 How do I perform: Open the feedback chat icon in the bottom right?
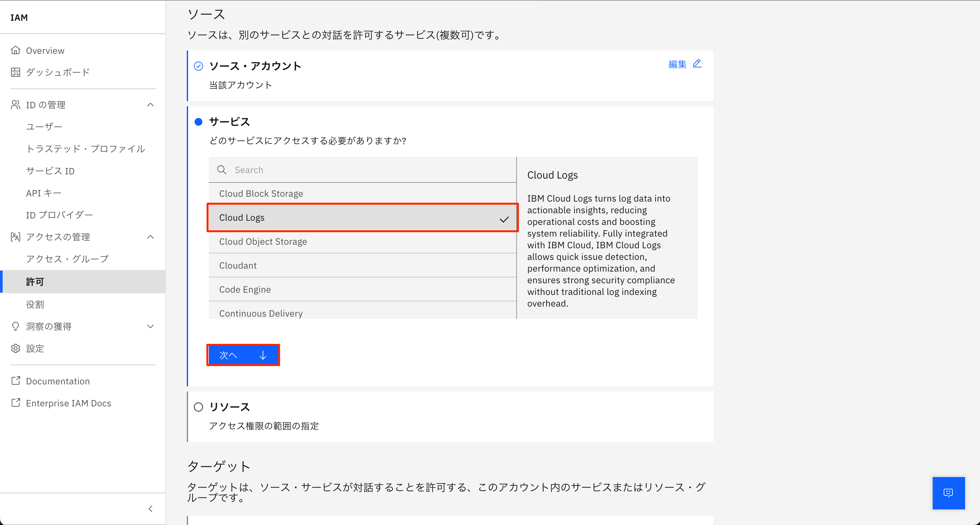click(x=948, y=493)
